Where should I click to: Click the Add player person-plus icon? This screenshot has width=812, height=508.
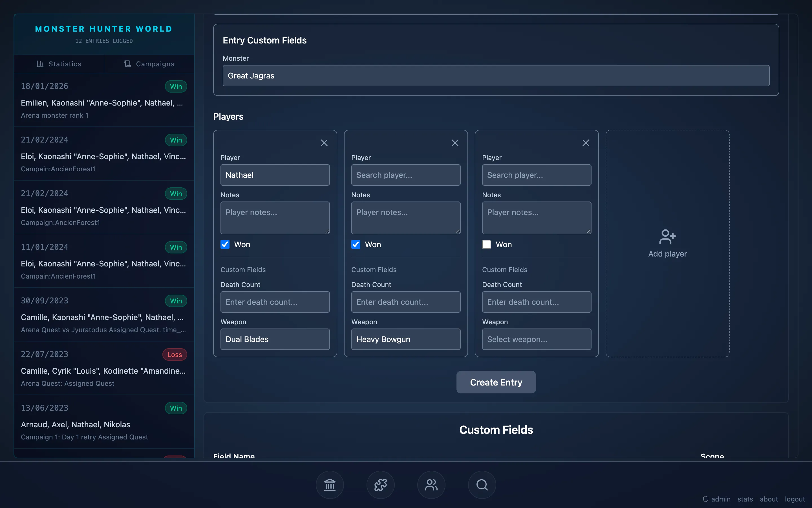tap(667, 237)
